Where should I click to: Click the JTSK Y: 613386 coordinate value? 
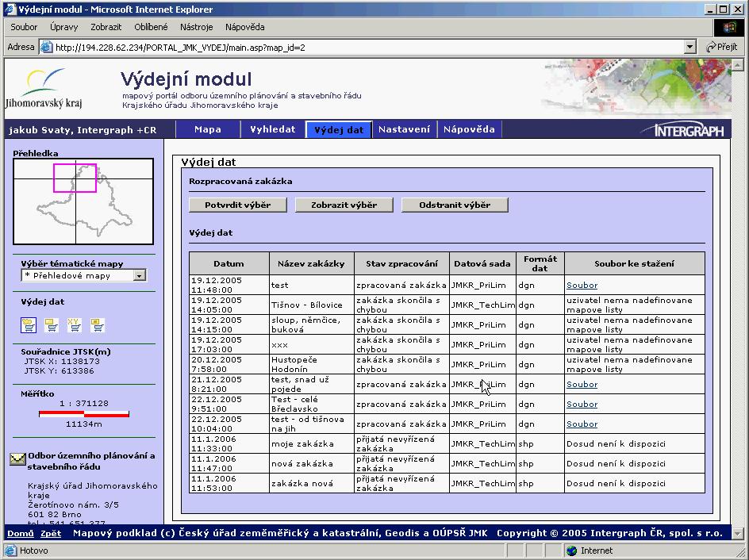(x=60, y=371)
